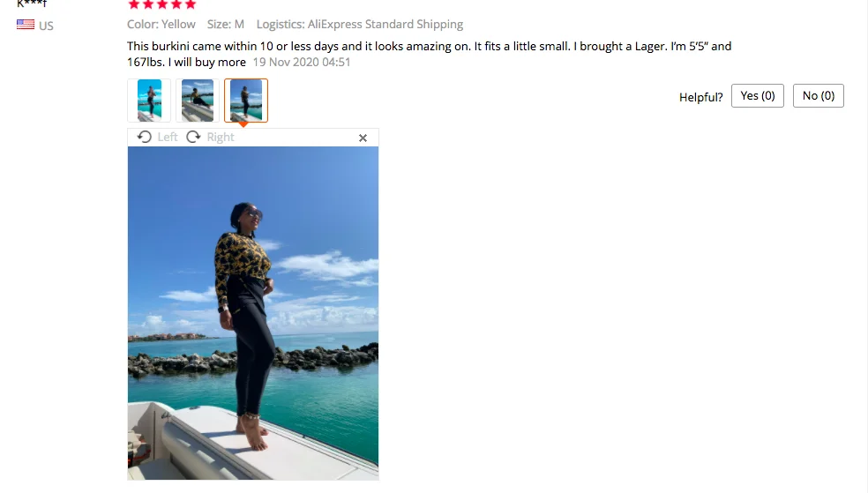Open the first review photo thumbnail
868x493 pixels.
point(149,101)
